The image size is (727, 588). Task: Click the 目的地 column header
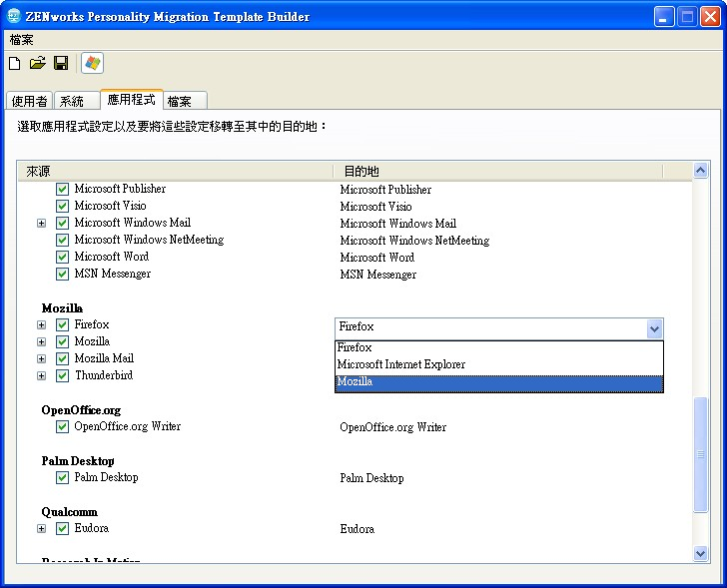pos(498,172)
